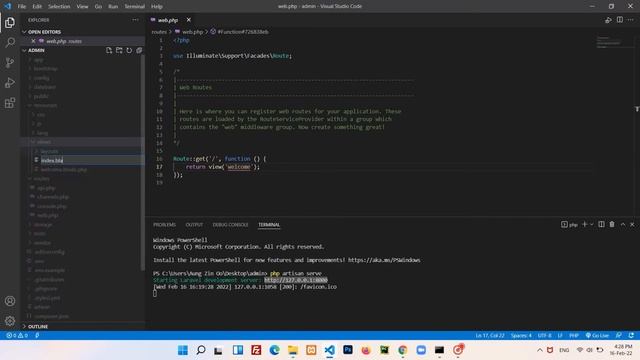640x360 pixels.
Task: Collapse the routes folder
Action: pos(41,178)
